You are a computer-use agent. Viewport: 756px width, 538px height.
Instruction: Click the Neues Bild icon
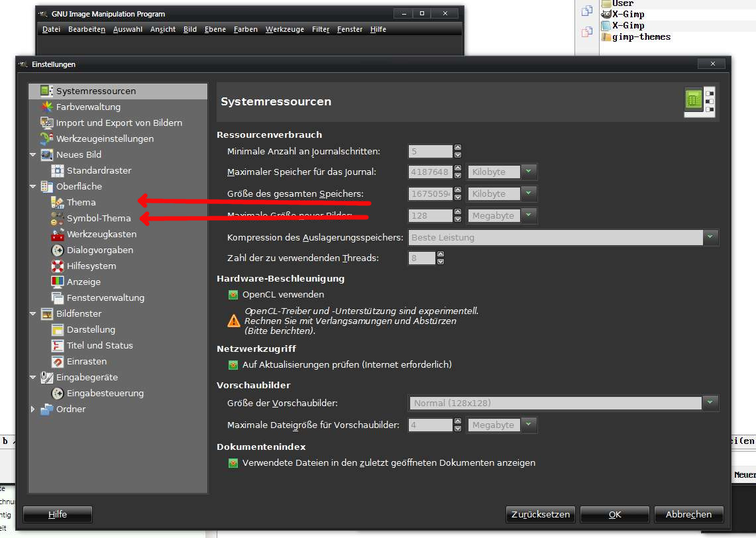[x=47, y=155]
